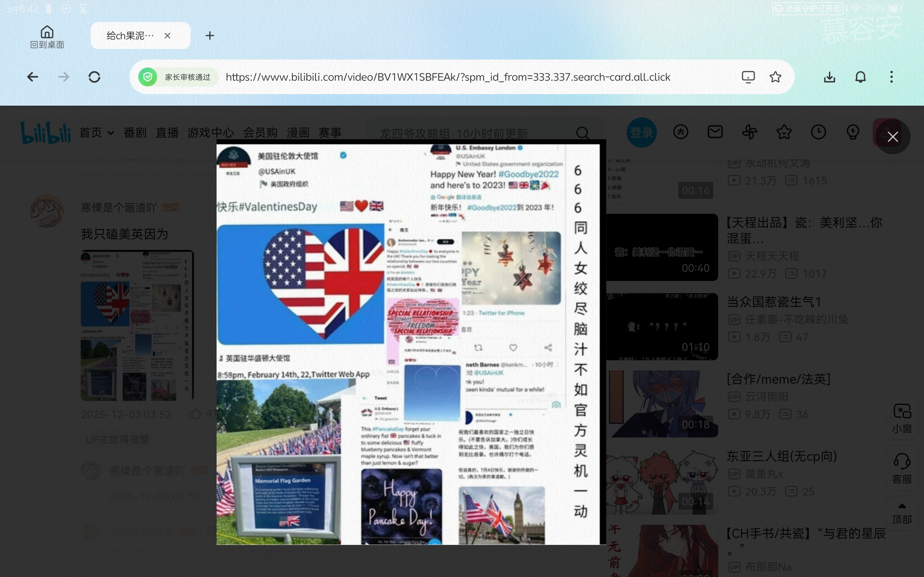Close the 给ch果泥 tab
This screenshot has width=924, height=577.
click(x=167, y=35)
